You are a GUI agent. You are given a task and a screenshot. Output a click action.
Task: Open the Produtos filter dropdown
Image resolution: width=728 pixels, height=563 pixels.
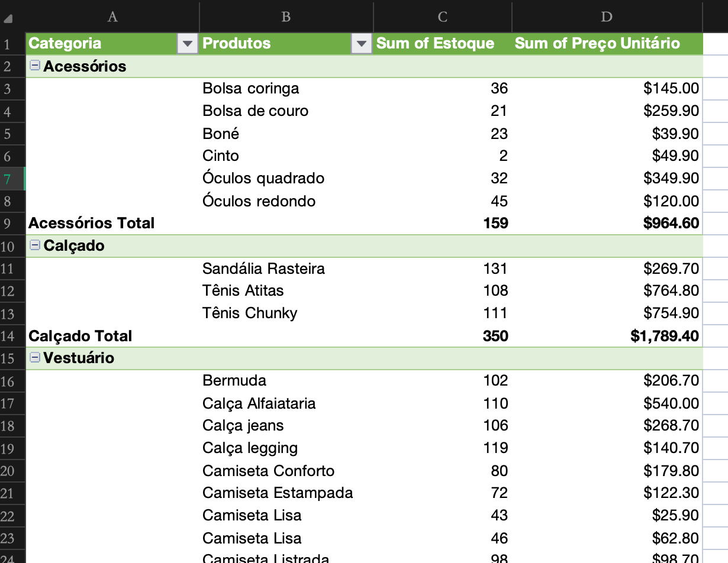pyautogui.click(x=361, y=44)
